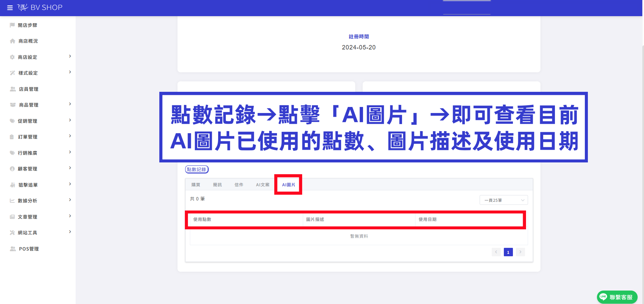
Task: Switch to the 簡訊 tab
Action: tap(217, 185)
